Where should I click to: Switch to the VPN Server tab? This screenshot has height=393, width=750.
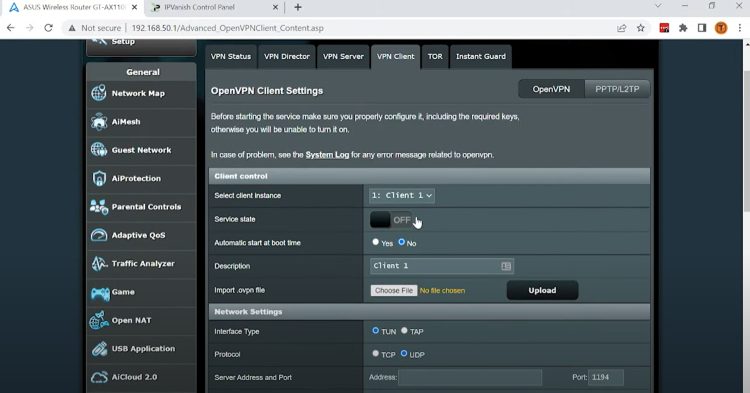click(343, 56)
